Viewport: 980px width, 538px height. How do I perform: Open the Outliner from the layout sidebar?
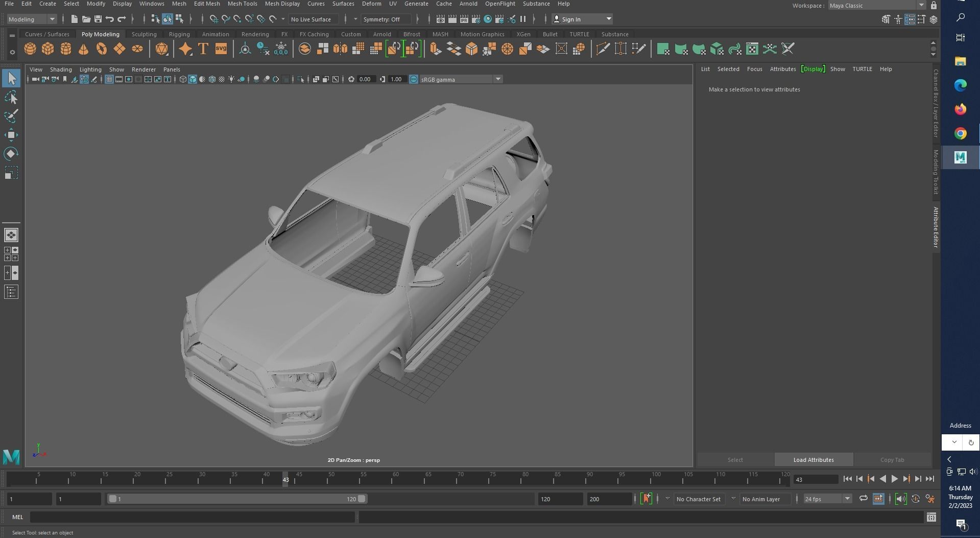point(11,292)
